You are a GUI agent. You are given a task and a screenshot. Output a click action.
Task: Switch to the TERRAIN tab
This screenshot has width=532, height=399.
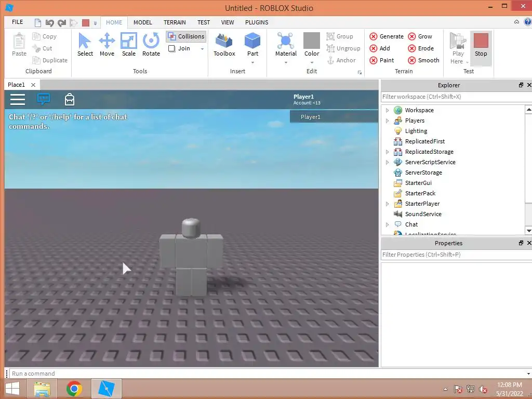coord(175,22)
